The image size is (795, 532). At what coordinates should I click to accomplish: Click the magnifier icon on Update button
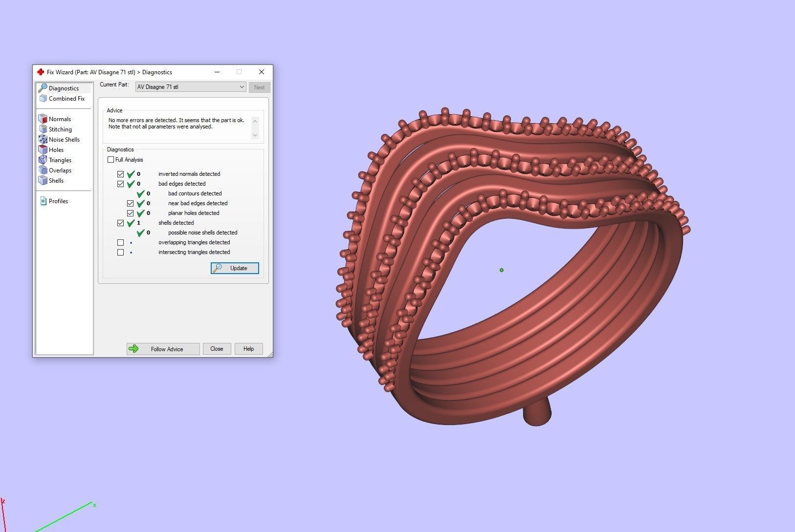coord(218,268)
